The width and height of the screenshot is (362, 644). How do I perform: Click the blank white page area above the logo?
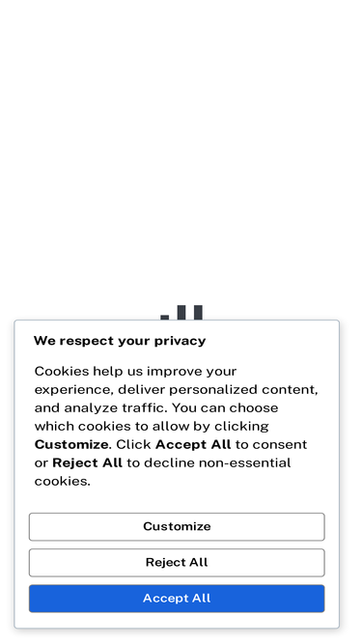point(181,144)
